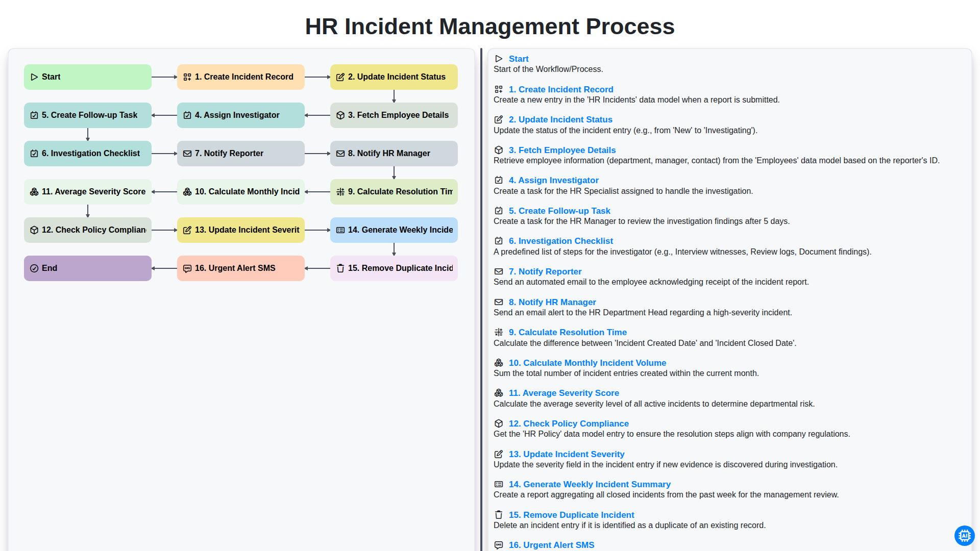
Task: Click the envelope icon in Notify HR Manager node
Action: tap(340, 154)
